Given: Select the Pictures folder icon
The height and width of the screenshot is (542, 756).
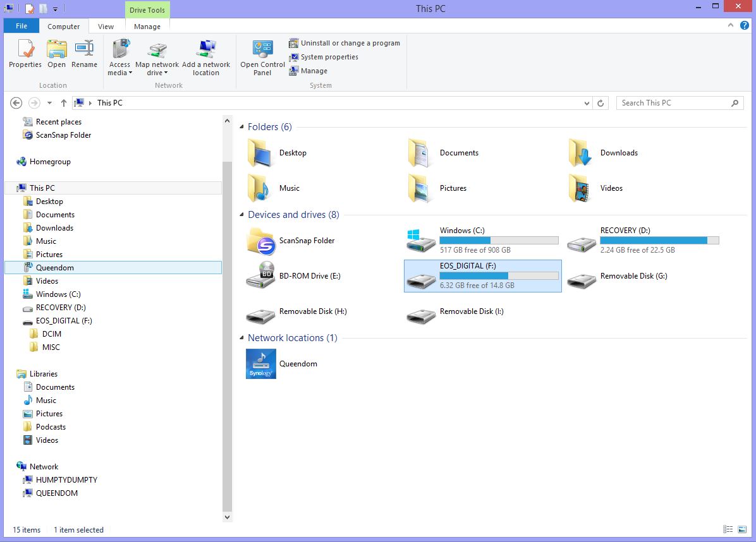Looking at the screenshot, I should [x=419, y=188].
